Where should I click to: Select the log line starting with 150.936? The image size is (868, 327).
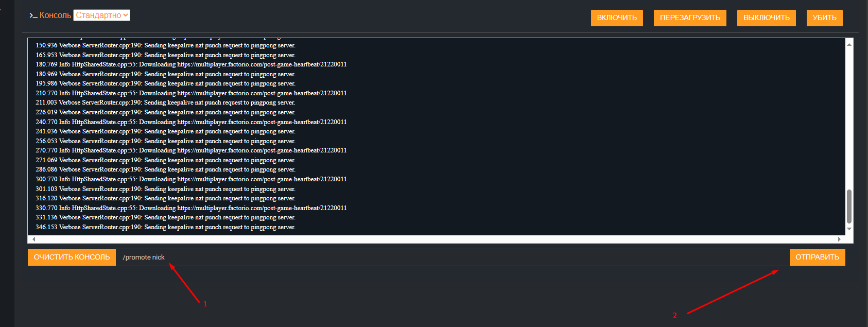pos(165,45)
